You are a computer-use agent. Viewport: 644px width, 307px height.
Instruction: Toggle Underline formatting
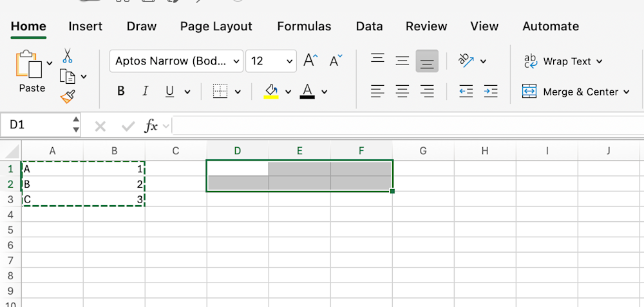point(169,92)
